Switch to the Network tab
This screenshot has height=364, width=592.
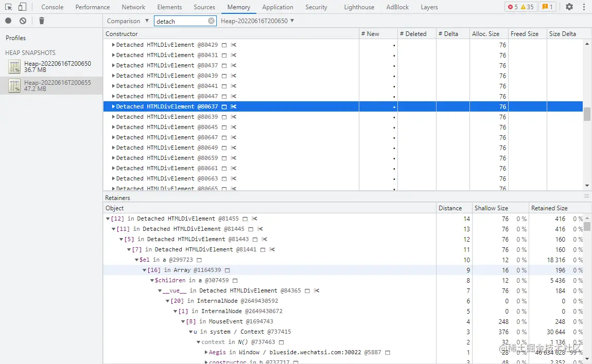(133, 7)
